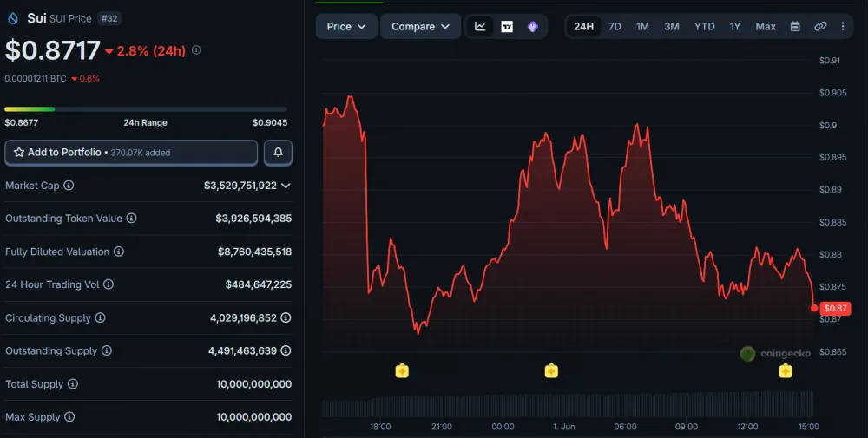Click the 0.00001211 BTC text
Viewport: 868px width, 438px height.
tap(36, 79)
